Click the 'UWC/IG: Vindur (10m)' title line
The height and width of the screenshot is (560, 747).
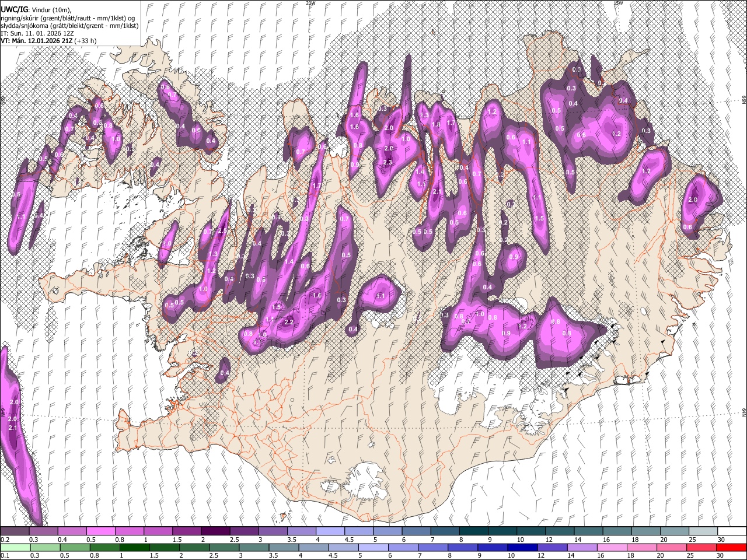click(x=37, y=9)
